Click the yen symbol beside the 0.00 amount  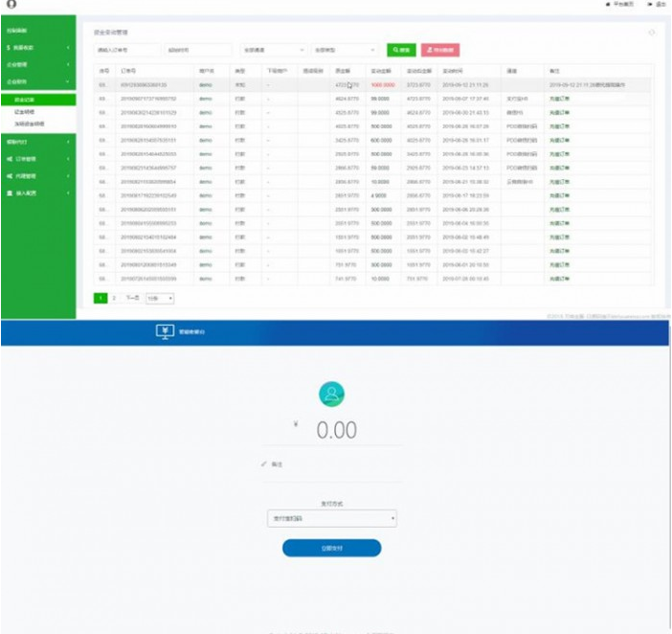point(296,424)
